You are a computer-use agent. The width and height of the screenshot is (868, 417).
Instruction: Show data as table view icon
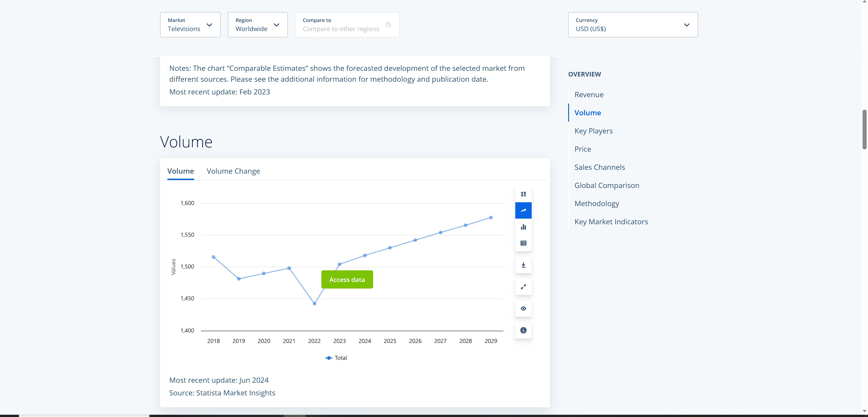[x=523, y=243]
